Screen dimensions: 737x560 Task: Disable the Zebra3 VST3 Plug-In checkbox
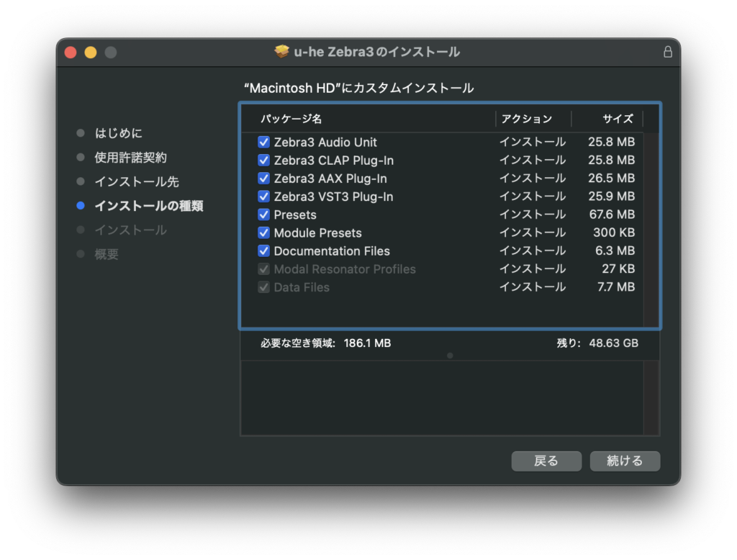pyautogui.click(x=263, y=197)
